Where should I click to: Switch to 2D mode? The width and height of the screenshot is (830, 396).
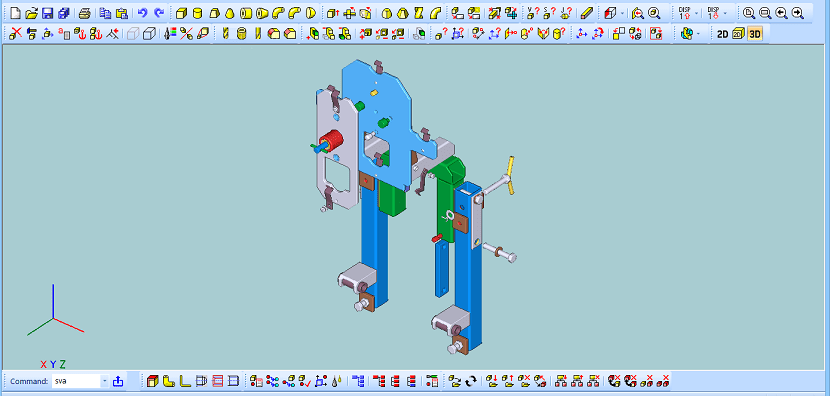coord(722,34)
